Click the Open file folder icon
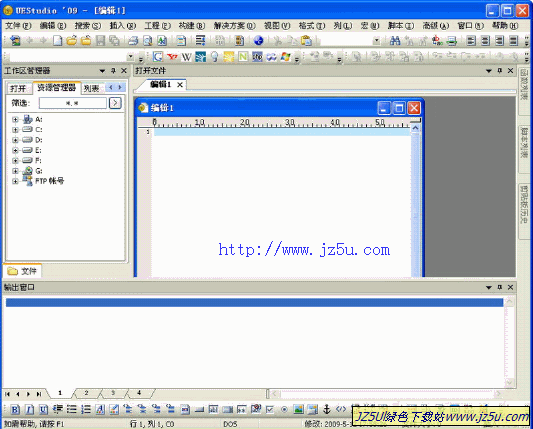The image size is (533, 429). (x=72, y=41)
